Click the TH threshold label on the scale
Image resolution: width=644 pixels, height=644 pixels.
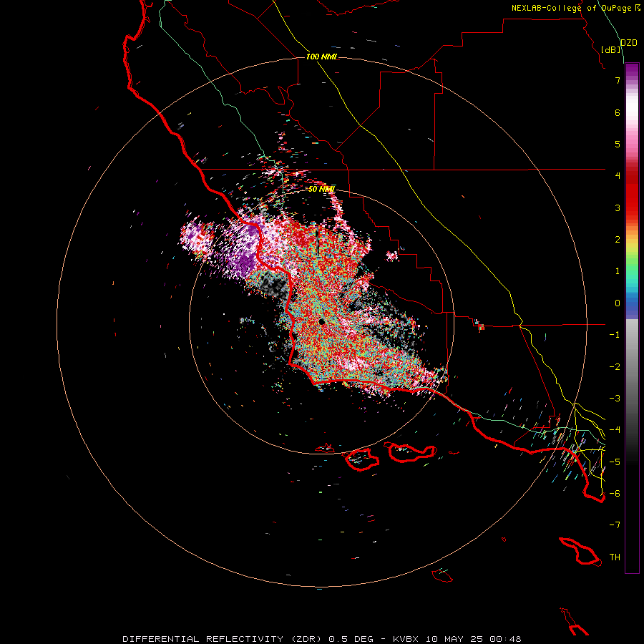click(615, 557)
